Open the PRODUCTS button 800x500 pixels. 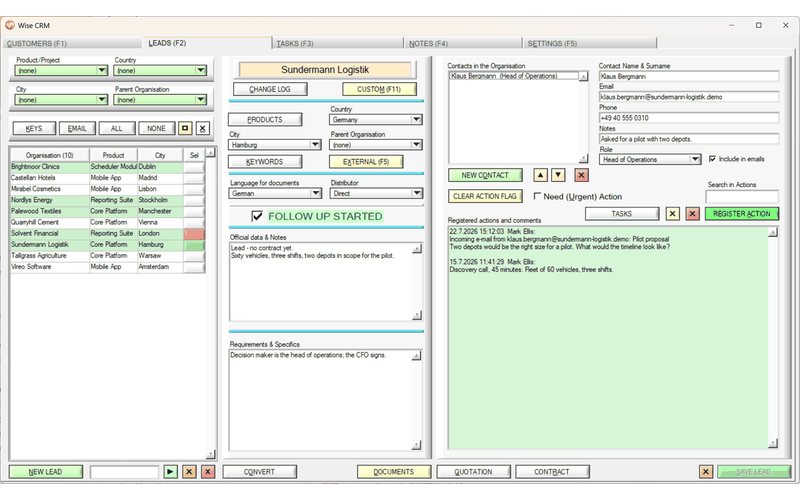click(265, 119)
